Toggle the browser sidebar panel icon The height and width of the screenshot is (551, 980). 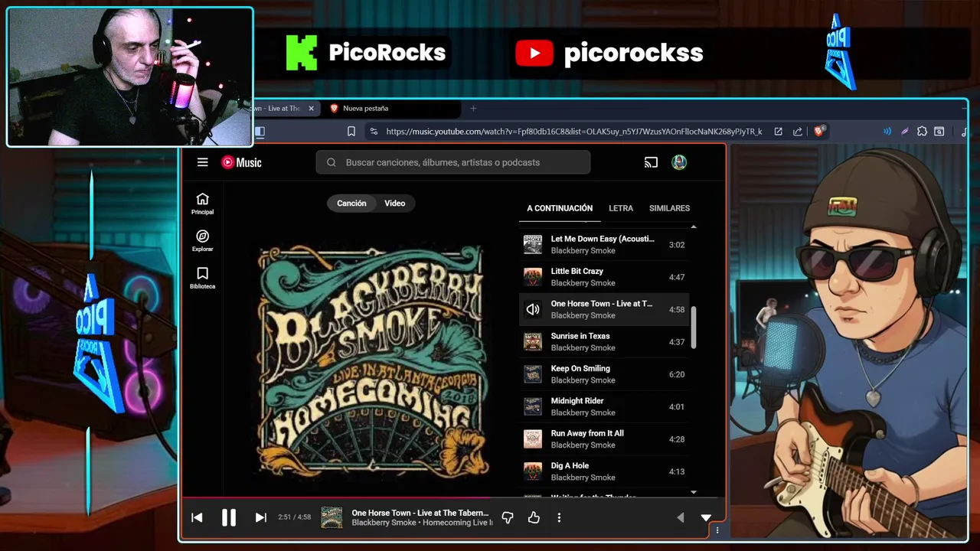(x=260, y=132)
